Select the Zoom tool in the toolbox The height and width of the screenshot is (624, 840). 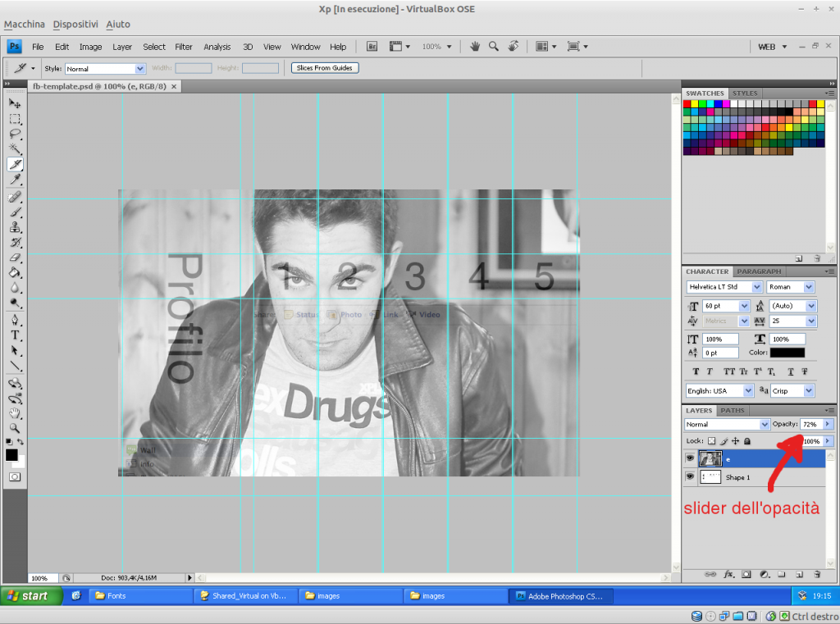click(x=15, y=428)
